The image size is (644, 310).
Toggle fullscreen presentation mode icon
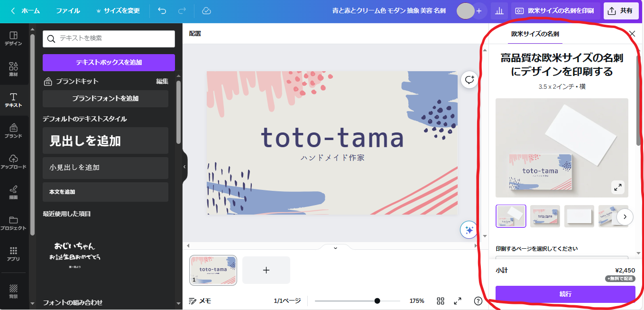[458, 301]
